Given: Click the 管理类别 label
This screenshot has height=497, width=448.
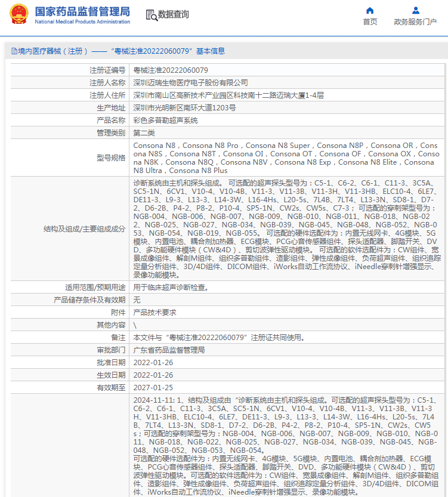Looking at the screenshot, I should 111,133.
